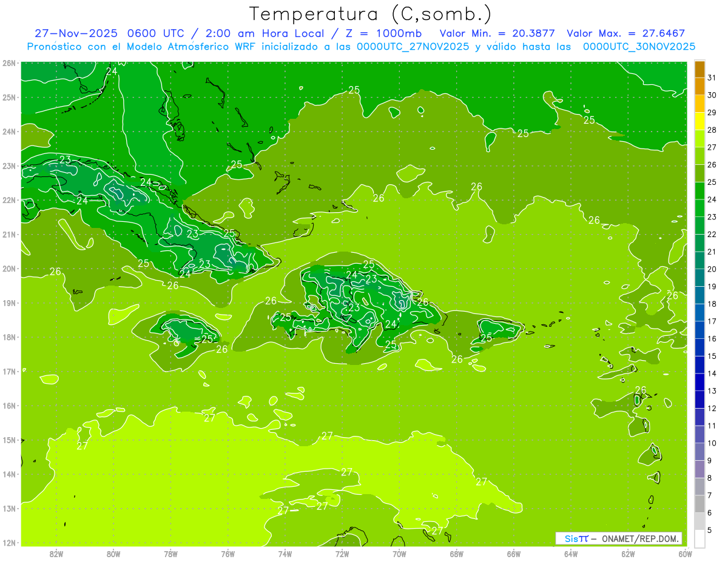The height and width of the screenshot is (562, 728).
Task: Click the dark orange swatch above 31
Action: 699,69
